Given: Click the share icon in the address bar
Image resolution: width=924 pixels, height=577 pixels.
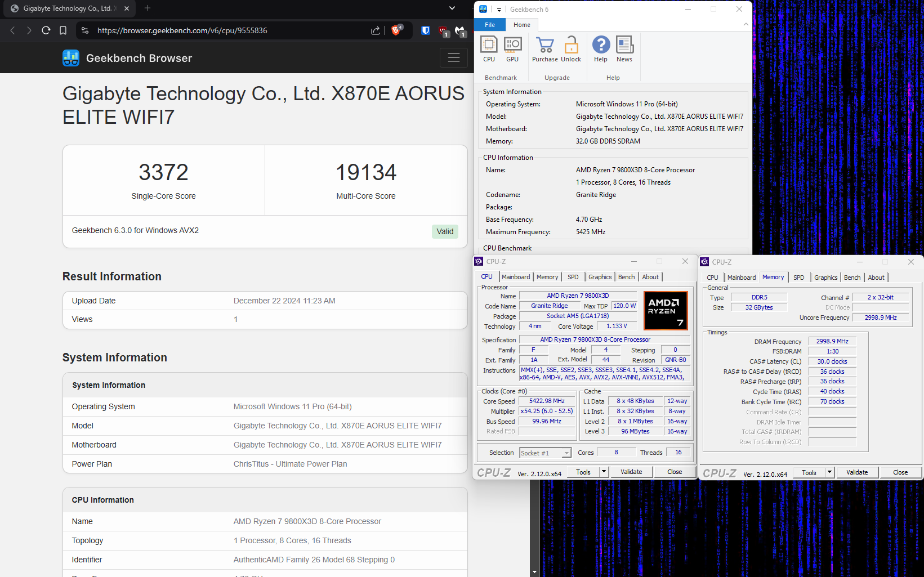Looking at the screenshot, I should [x=375, y=30].
